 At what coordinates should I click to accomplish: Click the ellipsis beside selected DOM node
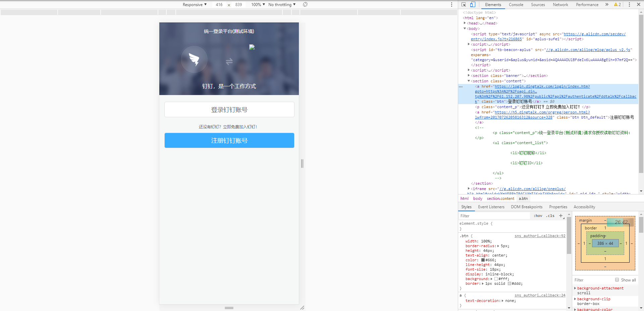[x=461, y=87]
